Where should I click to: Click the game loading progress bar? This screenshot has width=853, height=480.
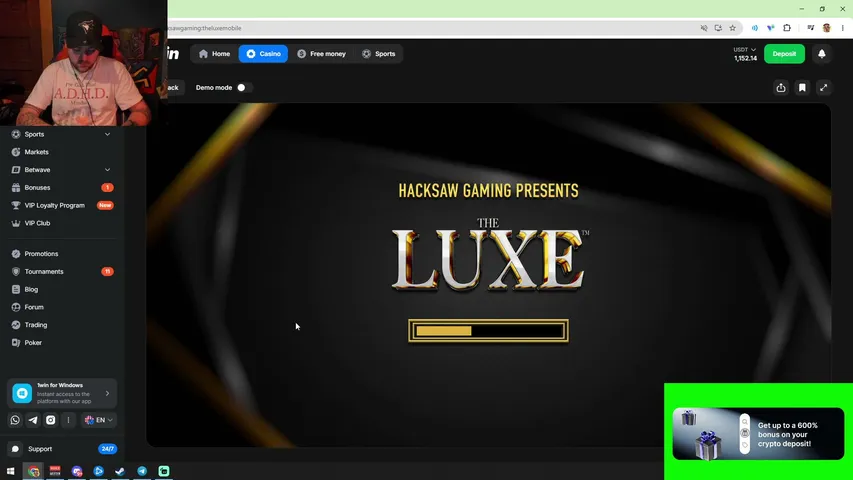click(489, 331)
